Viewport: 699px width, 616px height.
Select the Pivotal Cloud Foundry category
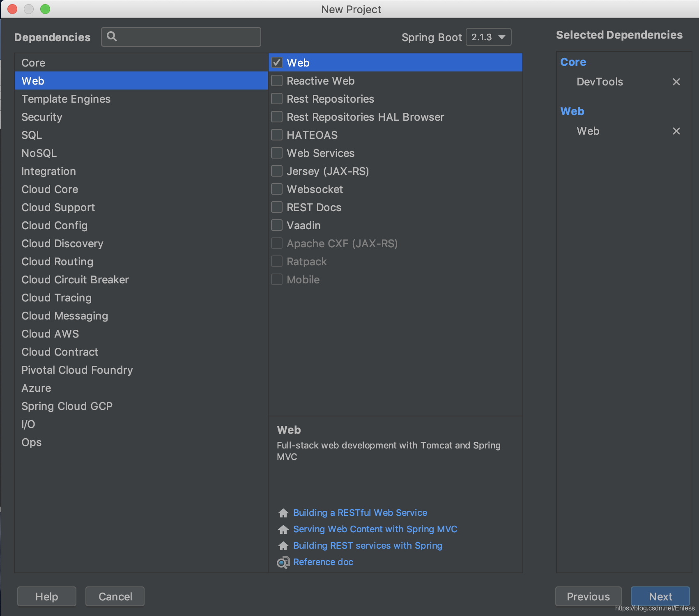[141, 370]
